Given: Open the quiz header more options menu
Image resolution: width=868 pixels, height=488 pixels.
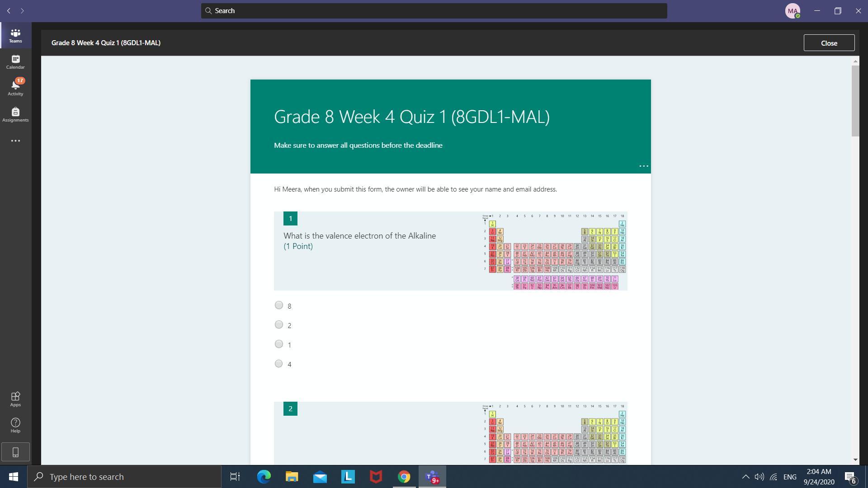Looking at the screenshot, I should click(x=643, y=166).
